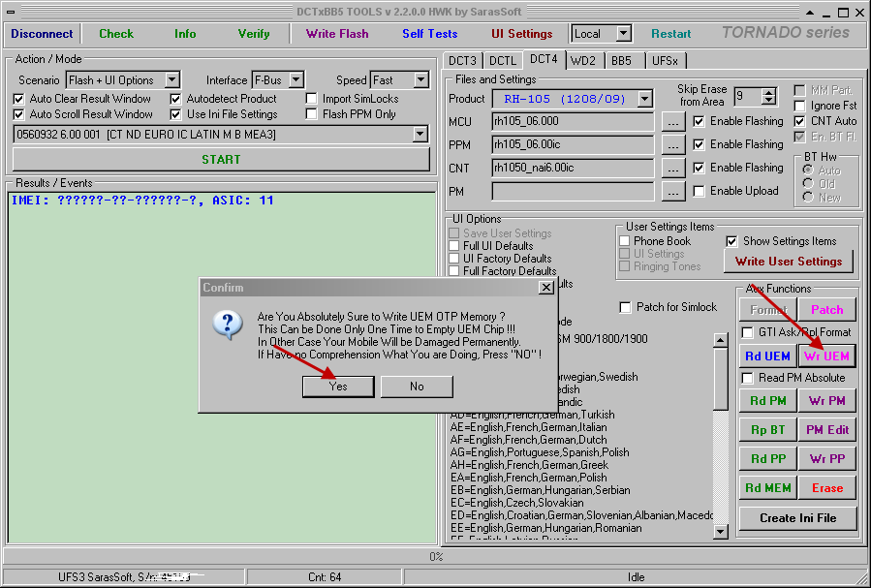This screenshot has width=871, height=588.
Task: Click the Rd PM button
Action: point(767,401)
